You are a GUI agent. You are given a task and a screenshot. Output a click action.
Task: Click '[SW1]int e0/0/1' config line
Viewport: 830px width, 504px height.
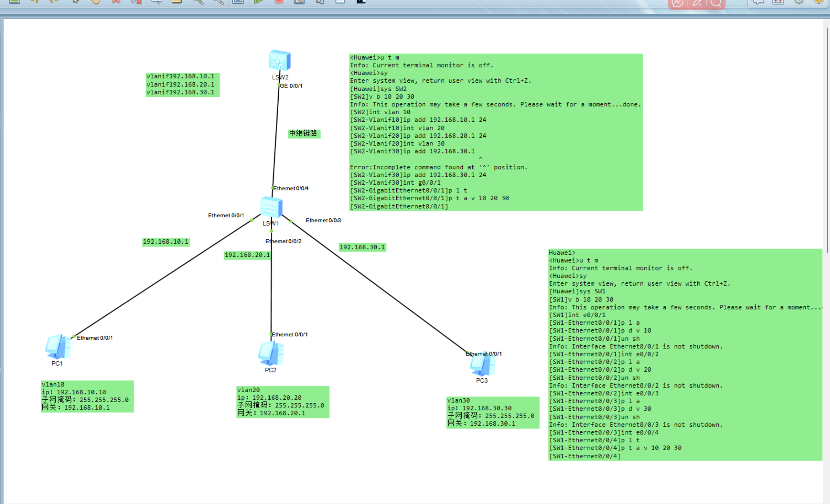pos(577,315)
